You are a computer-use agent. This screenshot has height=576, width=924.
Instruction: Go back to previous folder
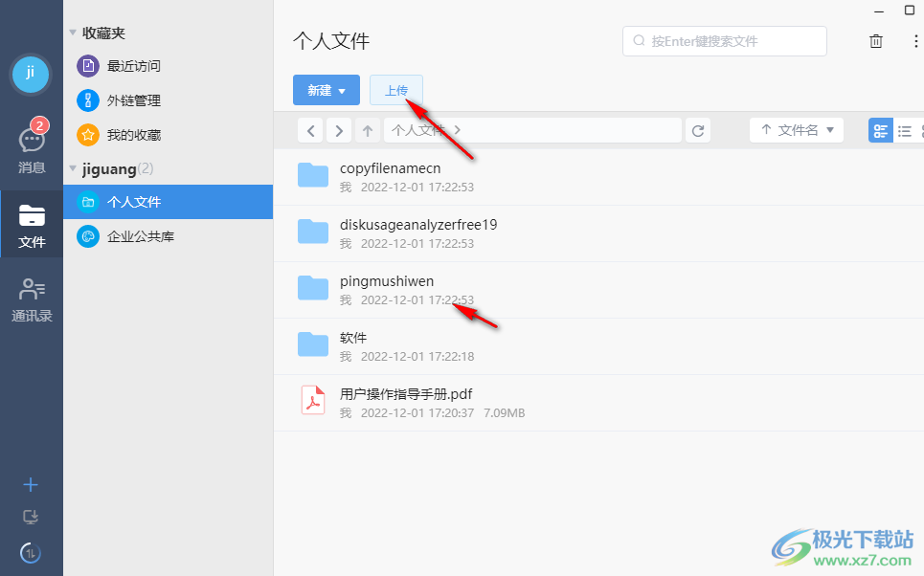[x=310, y=130]
